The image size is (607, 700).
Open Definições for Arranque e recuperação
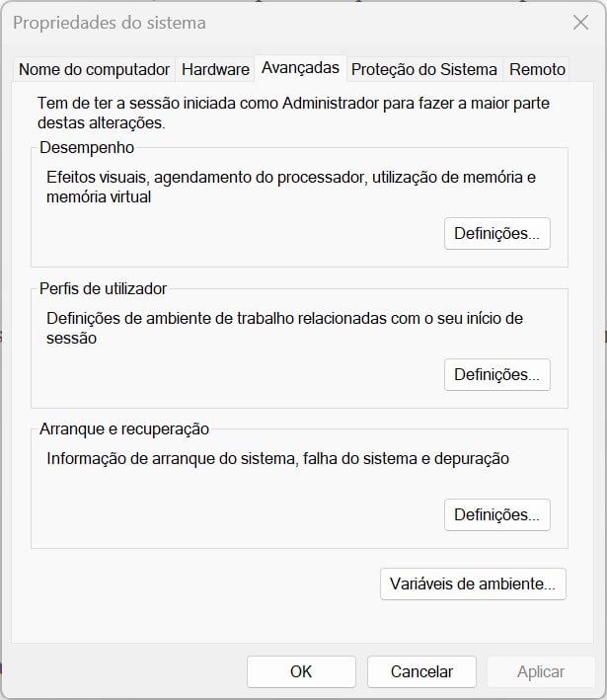pyautogui.click(x=496, y=515)
